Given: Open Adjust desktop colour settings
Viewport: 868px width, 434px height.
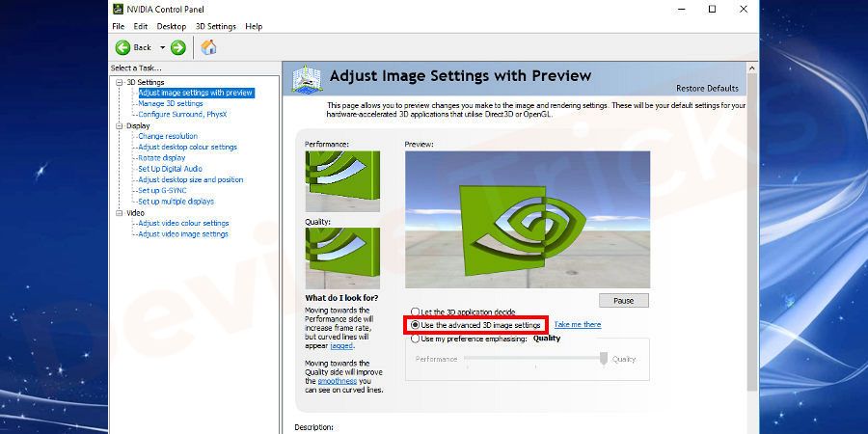Looking at the screenshot, I should pos(188,147).
